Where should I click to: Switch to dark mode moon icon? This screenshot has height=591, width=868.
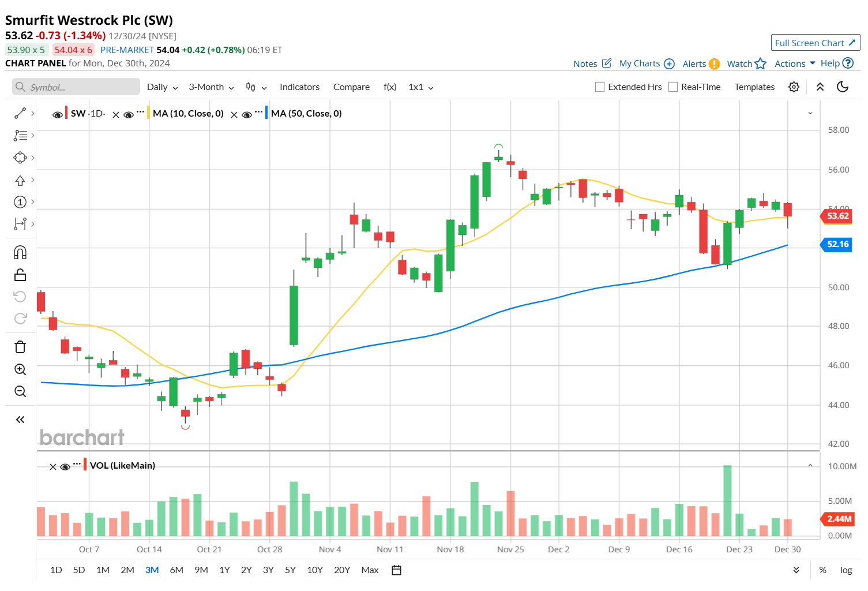843,87
